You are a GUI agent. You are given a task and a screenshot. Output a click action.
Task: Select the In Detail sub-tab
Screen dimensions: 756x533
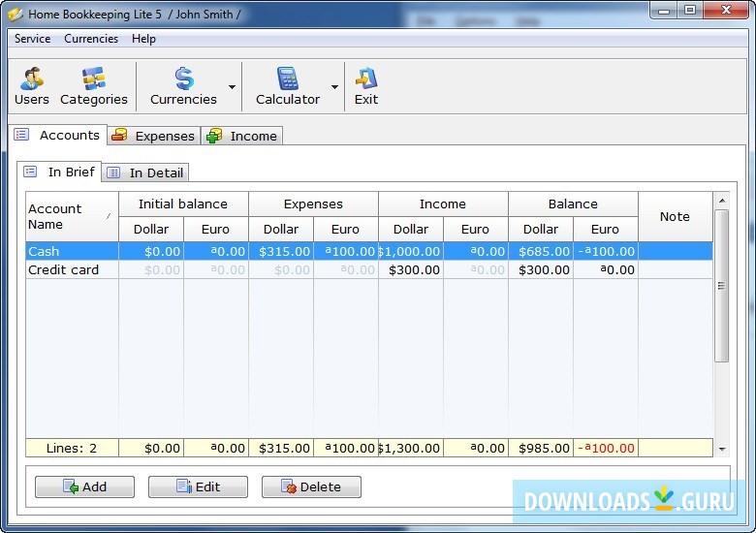(145, 172)
